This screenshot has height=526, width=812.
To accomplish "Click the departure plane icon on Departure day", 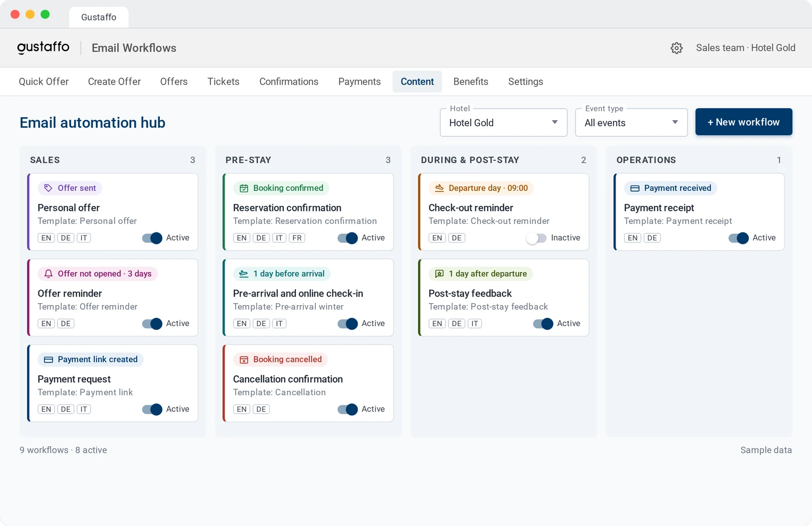I will tap(439, 188).
